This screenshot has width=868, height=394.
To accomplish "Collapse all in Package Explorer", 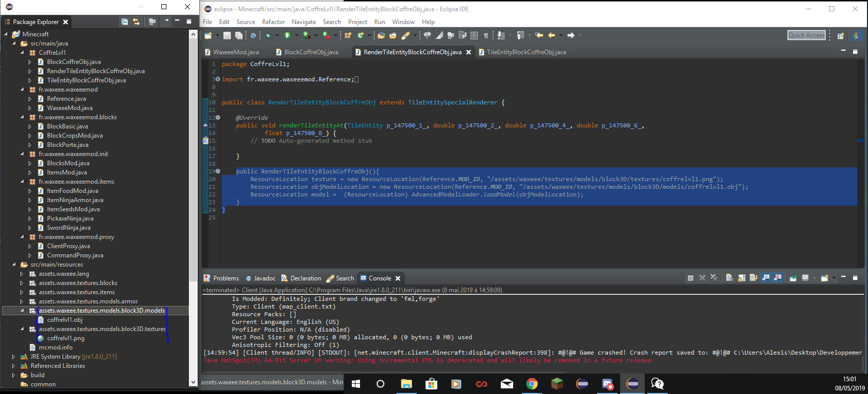I will click(x=124, y=21).
